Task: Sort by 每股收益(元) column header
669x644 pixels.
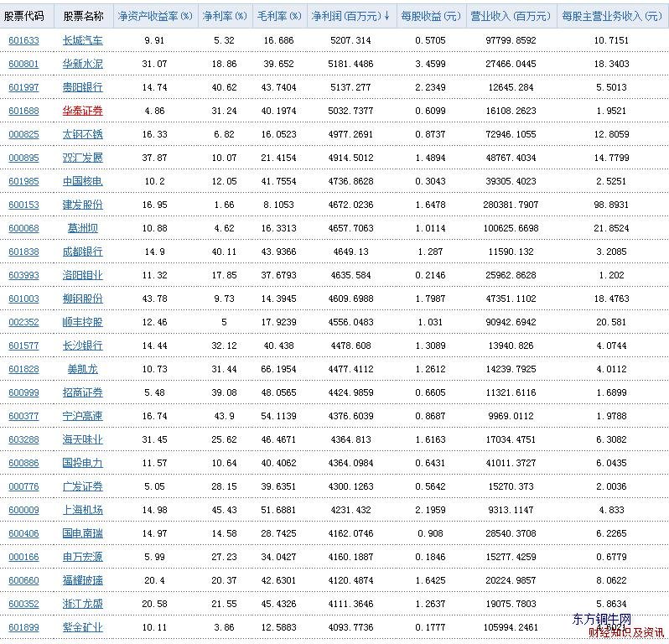Action: [431, 16]
